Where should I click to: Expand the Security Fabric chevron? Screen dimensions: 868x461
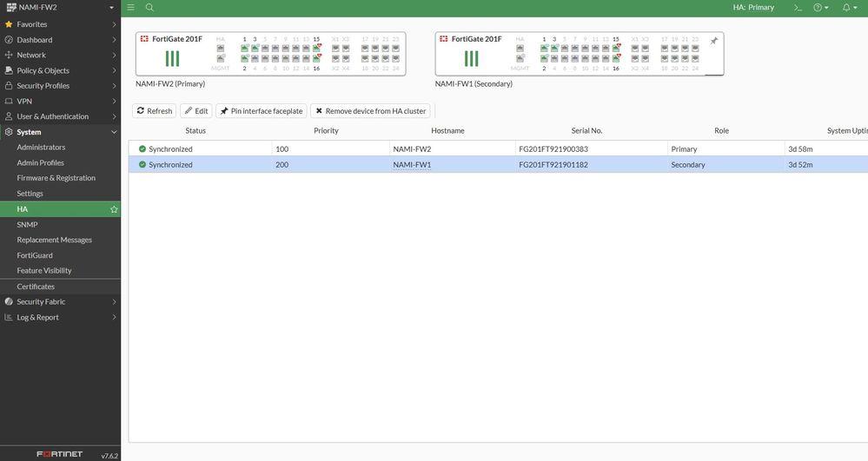pyautogui.click(x=114, y=301)
